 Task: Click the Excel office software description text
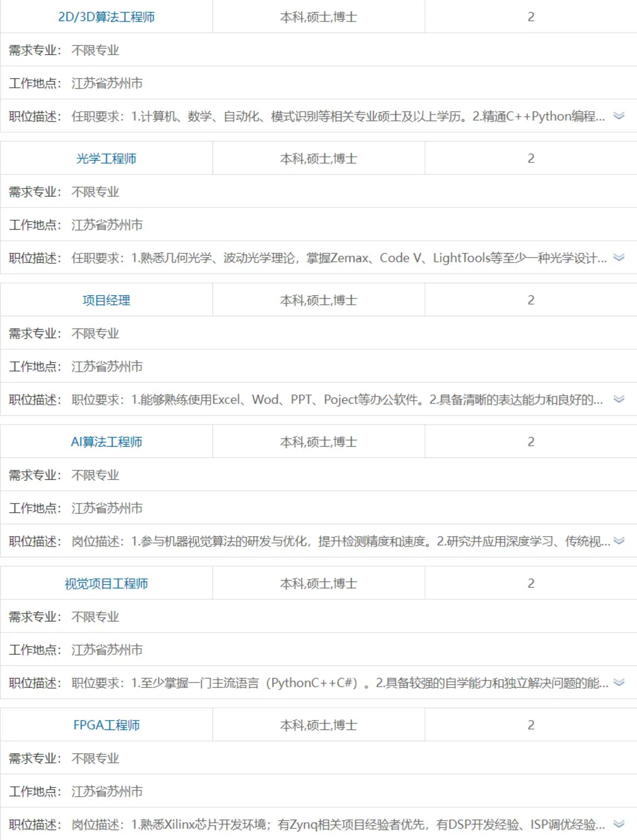tap(337, 400)
